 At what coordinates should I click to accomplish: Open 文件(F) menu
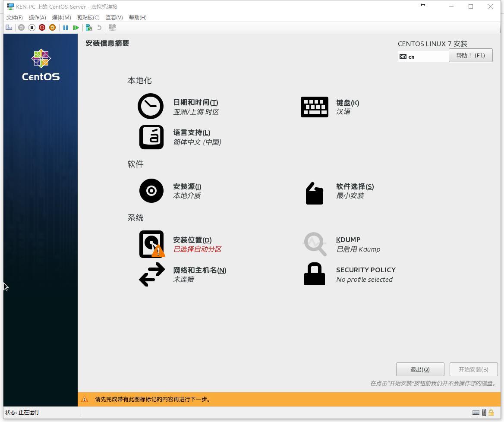tap(15, 17)
